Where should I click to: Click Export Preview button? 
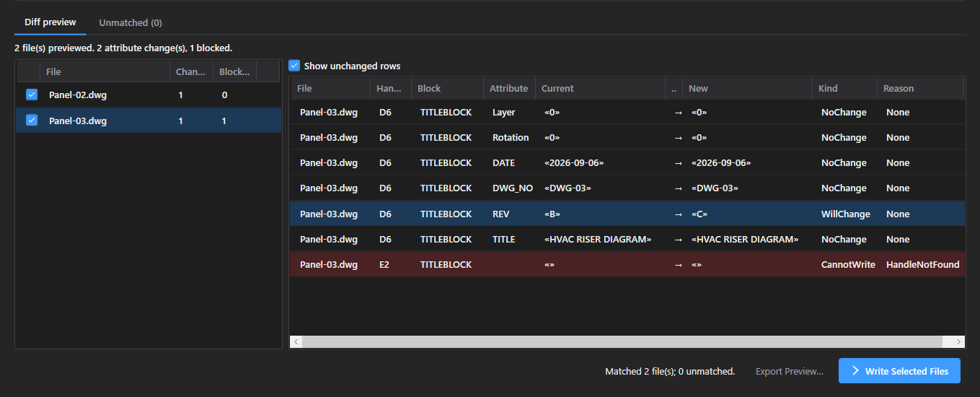[x=790, y=371]
